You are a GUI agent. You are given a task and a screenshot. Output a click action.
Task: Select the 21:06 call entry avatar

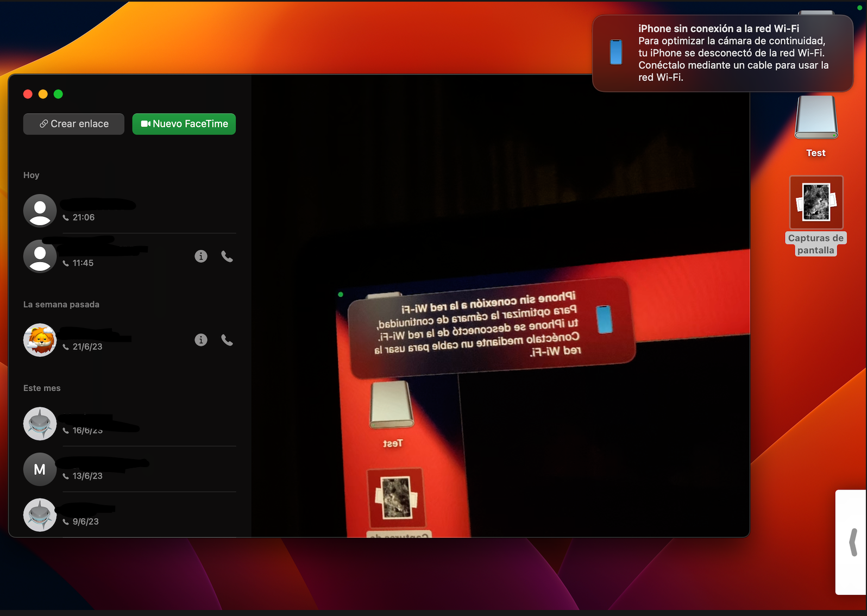[x=40, y=211]
